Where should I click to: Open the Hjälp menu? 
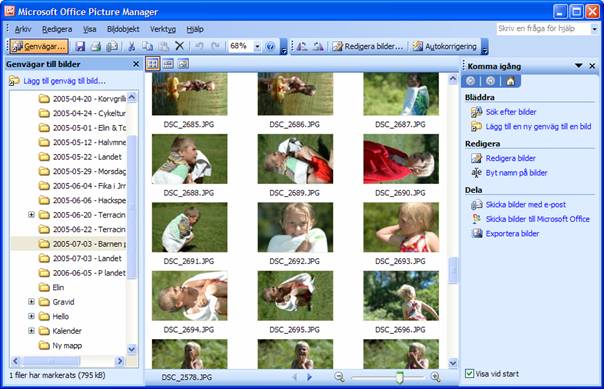195,29
